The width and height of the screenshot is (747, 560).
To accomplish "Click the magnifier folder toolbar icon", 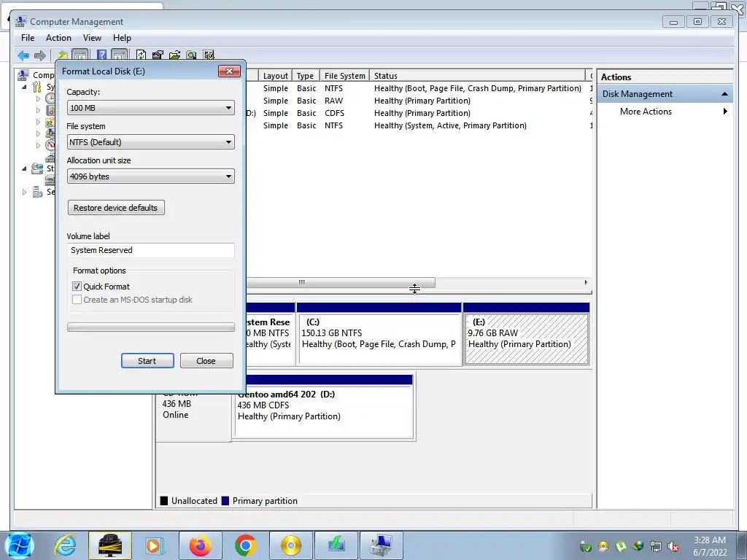I will point(192,55).
